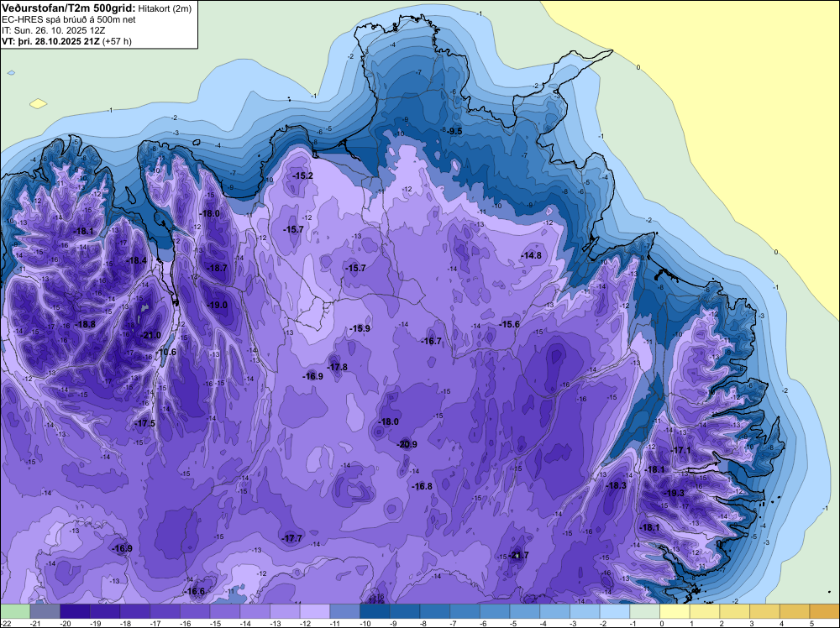Click the 4 legend color swatch
This screenshot has width=840, height=628.
coord(795,611)
